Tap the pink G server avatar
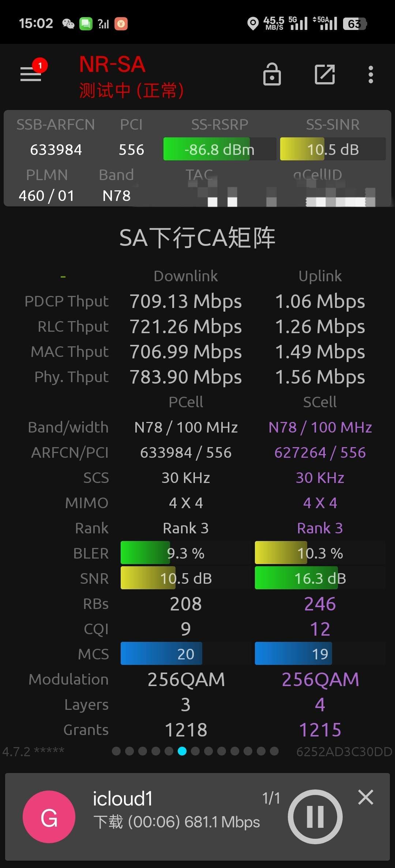Viewport: 395px width, 868px height. coord(49,817)
